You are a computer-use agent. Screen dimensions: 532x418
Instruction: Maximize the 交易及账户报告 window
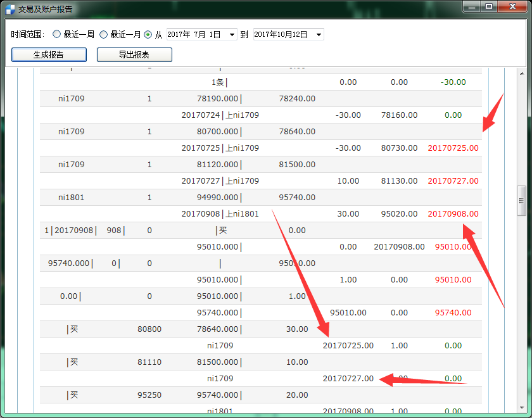(x=489, y=7)
